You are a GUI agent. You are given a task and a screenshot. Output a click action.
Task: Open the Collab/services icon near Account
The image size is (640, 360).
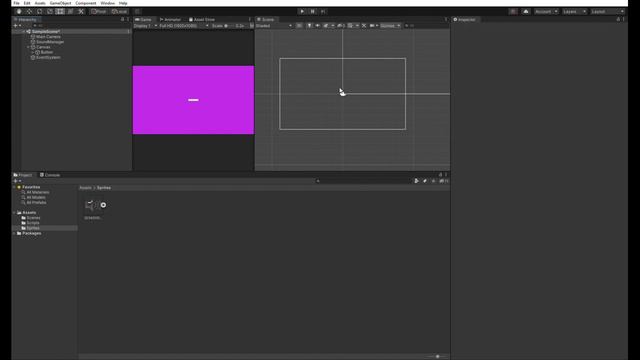513,11
